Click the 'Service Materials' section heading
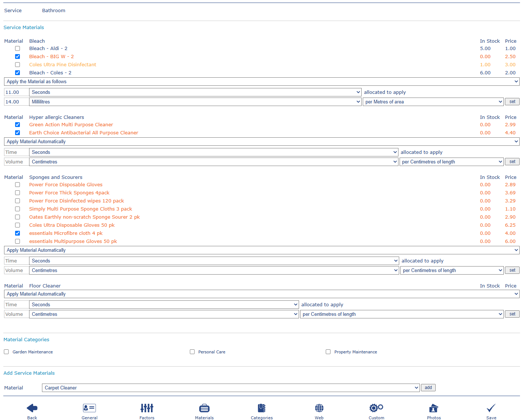 (x=24, y=28)
